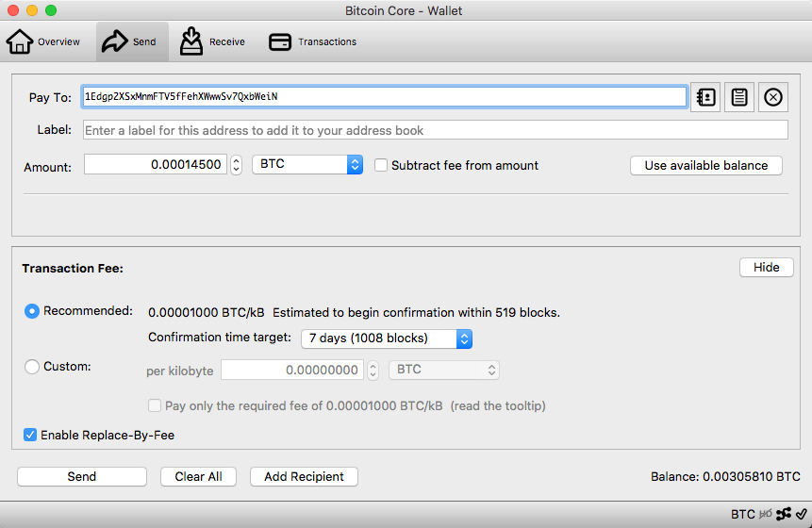This screenshot has width=812, height=528.
Task: Click the HD wallet status icon
Action: pyautogui.click(x=766, y=514)
